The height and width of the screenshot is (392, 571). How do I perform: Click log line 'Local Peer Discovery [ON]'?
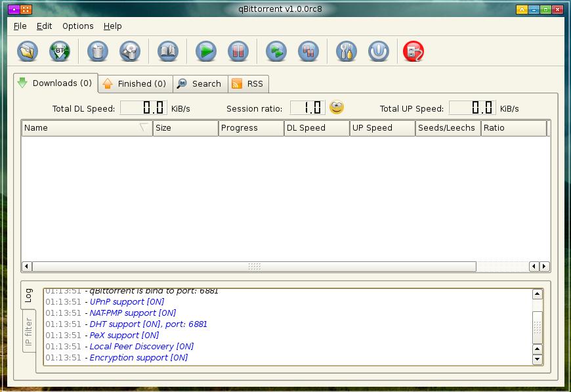click(x=142, y=346)
